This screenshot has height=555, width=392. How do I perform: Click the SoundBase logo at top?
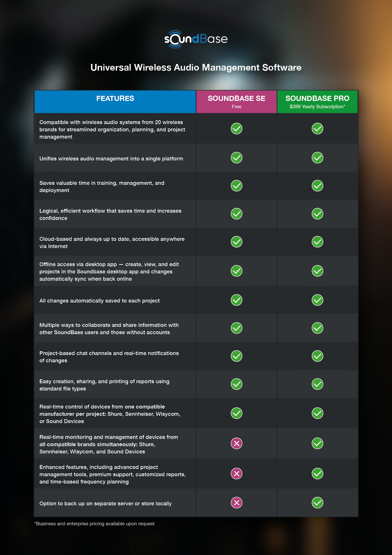pyautogui.click(x=196, y=39)
